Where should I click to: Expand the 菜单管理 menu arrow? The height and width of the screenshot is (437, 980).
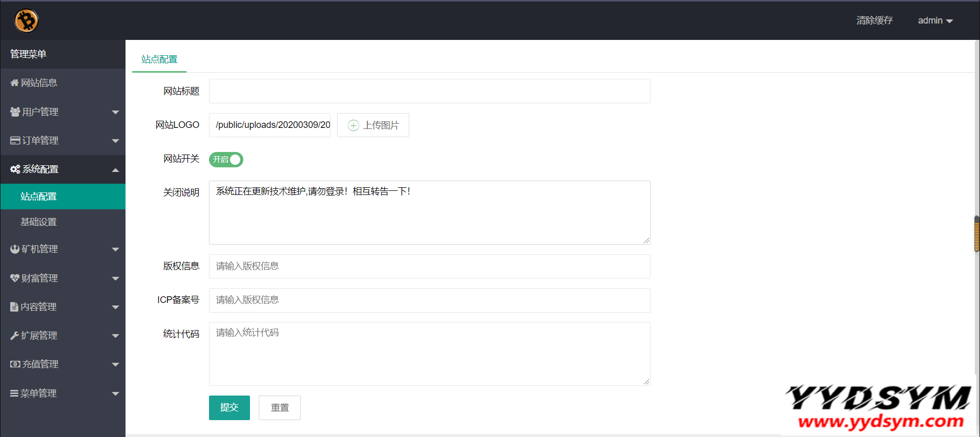(115, 394)
